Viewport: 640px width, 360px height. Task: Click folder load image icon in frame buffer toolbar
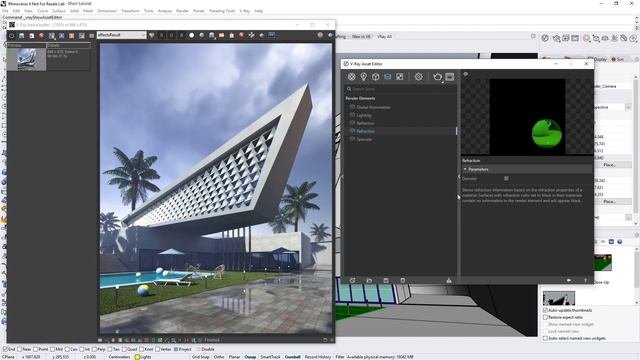click(x=222, y=36)
